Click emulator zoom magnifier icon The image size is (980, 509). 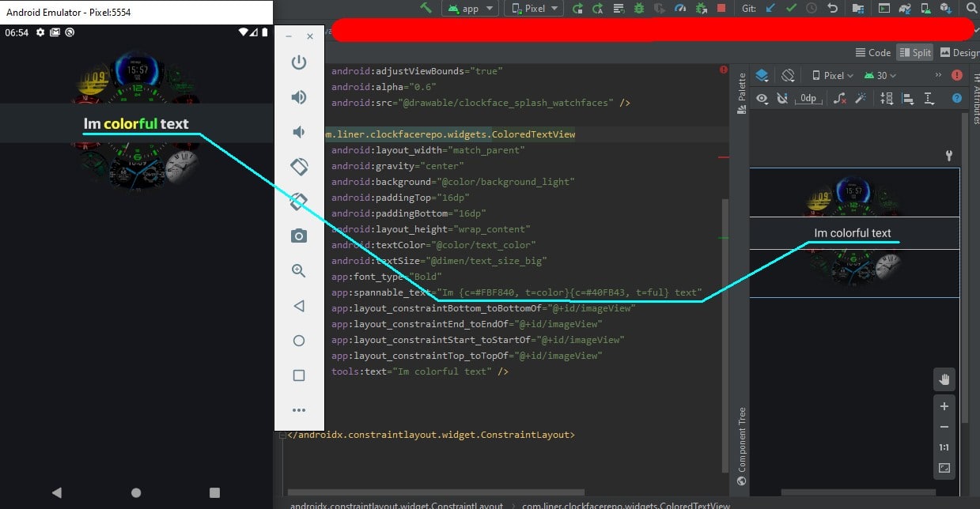pyautogui.click(x=299, y=271)
